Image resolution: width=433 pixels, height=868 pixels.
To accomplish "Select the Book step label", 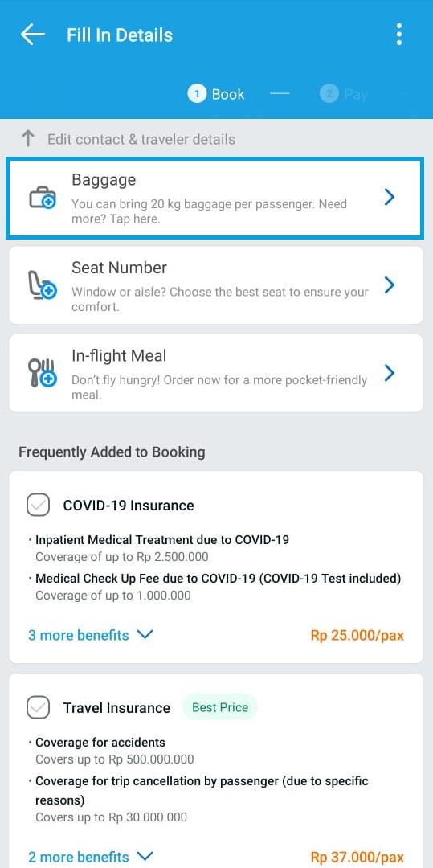I will [x=228, y=94].
